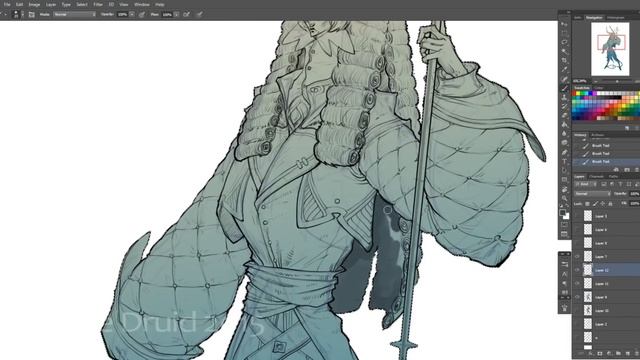Click the Opacity value field in options bar
Image resolution: width=640 pixels, height=360 pixels.
point(122,14)
